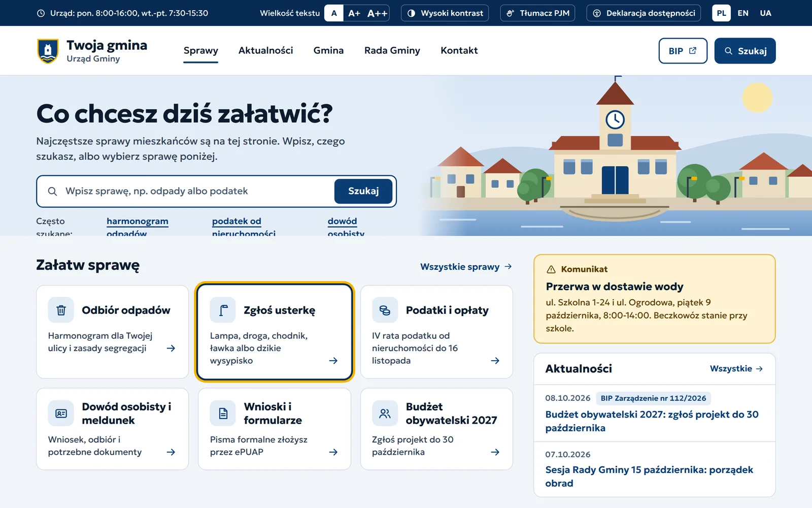Follow the Wszystkie sprawy link
This screenshot has height=508, width=812.
pos(466,267)
